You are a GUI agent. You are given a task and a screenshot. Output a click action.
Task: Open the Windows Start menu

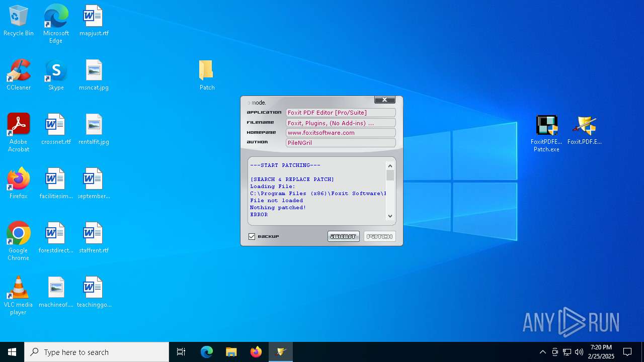12,352
